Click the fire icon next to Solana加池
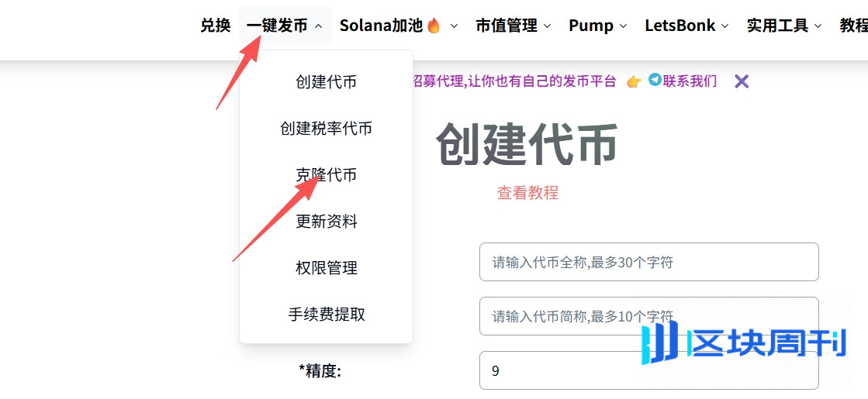Image resolution: width=868 pixels, height=399 pixels. (x=434, y=25)
